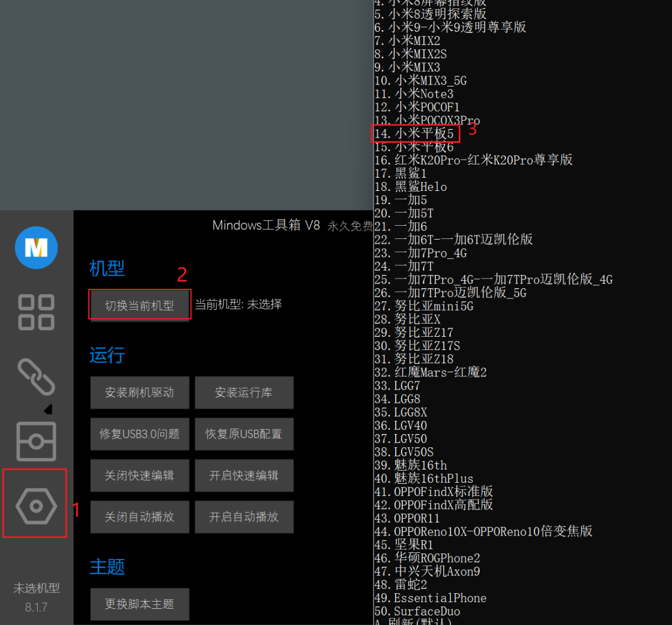This screenshot has height=625, width=672.
Task: Select list entry 49. EssentialPhone
Action: 431,598
